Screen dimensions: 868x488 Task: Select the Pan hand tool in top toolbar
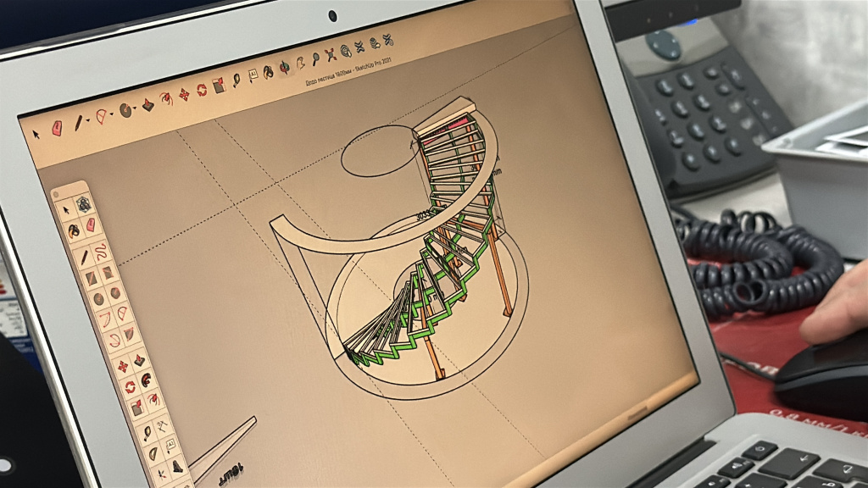click(300, 63)
